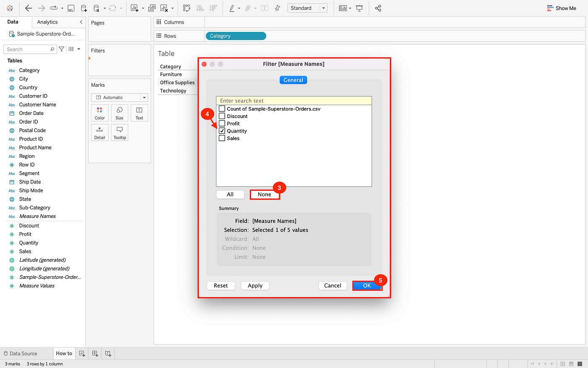Check the Profit checkbox in filter dialog
The width and height of the screenshot is (588, 368).
pyautogui.click(x=222, y=124)
